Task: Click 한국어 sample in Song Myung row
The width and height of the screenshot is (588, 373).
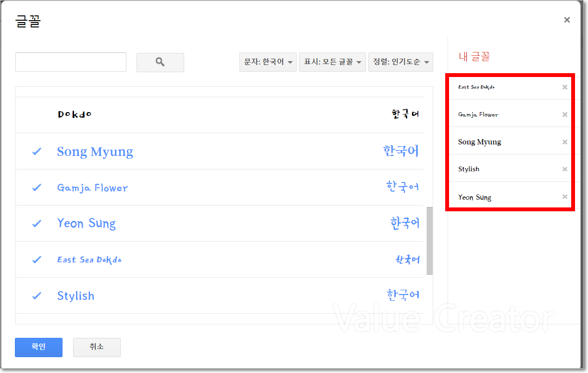Action: pos(401,151)
